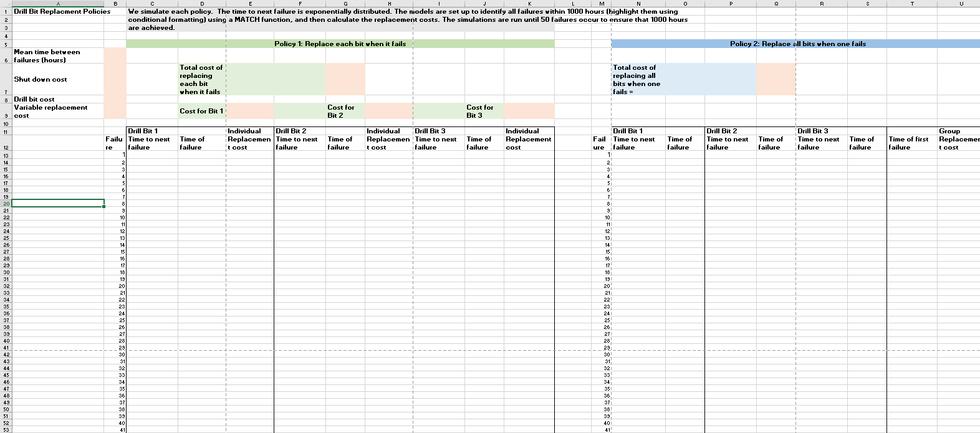980x433 pixels.
Task: Click the 'Individual Replacement cost' header in column H
Action: point(389,139)
